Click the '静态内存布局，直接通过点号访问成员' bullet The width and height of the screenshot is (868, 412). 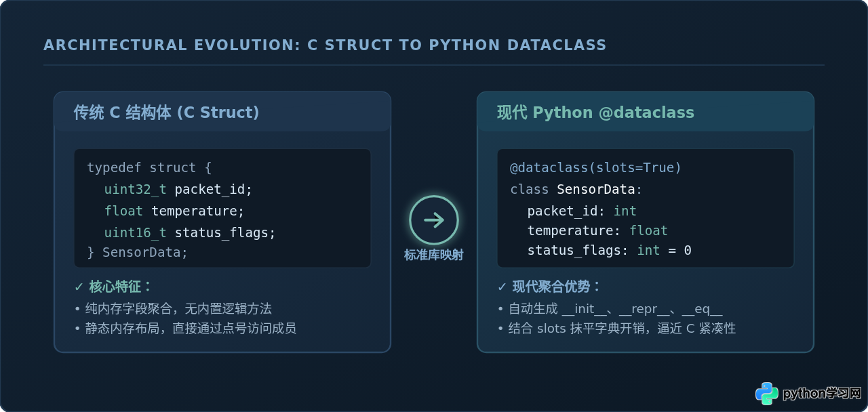[x=185, y=328]
